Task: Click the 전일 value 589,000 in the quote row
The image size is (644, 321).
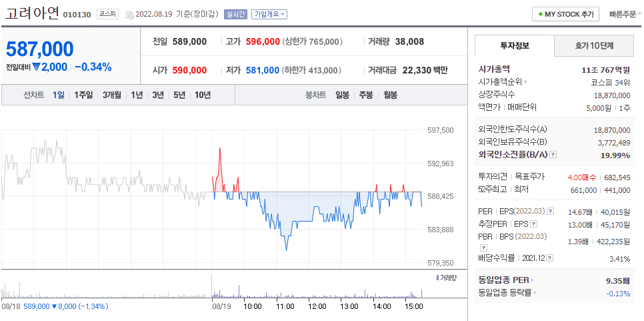Action: (x=189, y=41)
